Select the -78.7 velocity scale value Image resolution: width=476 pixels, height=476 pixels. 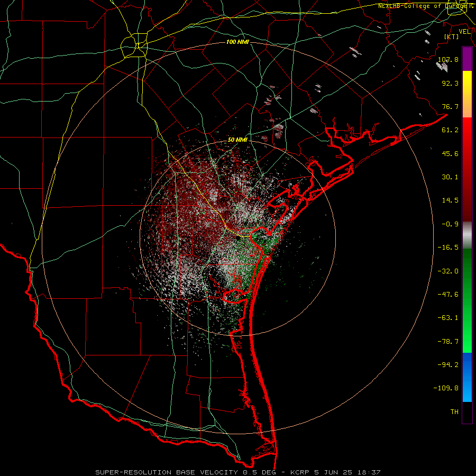(448, 342)
